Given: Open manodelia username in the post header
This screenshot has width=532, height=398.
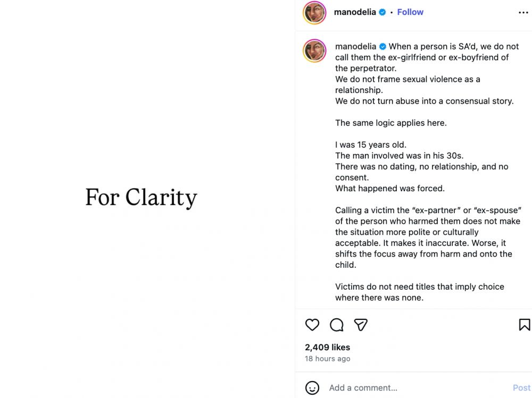Looking at the screenshot, I should point(354,12).
